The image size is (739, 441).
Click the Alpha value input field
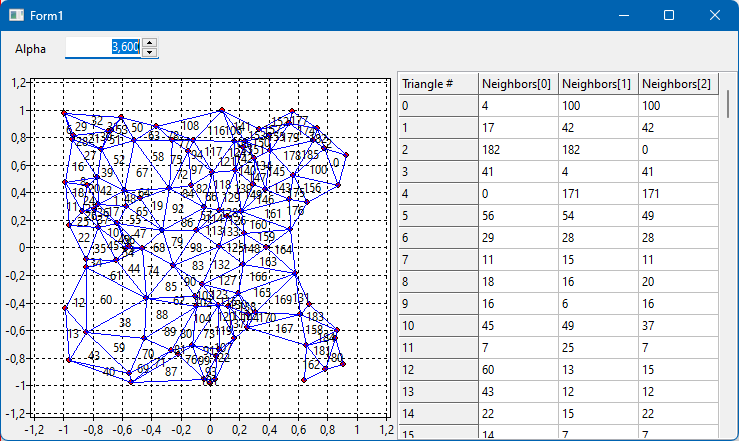103,47
